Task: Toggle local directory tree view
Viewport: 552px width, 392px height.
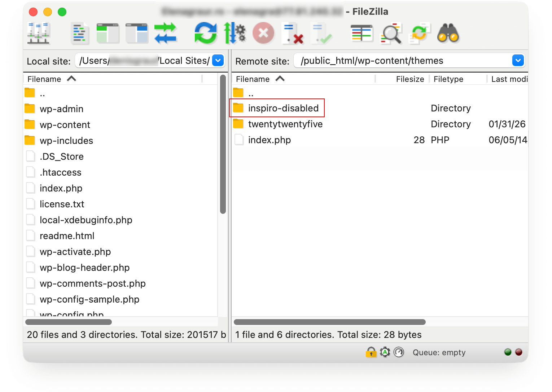Action: coord(108,34)
